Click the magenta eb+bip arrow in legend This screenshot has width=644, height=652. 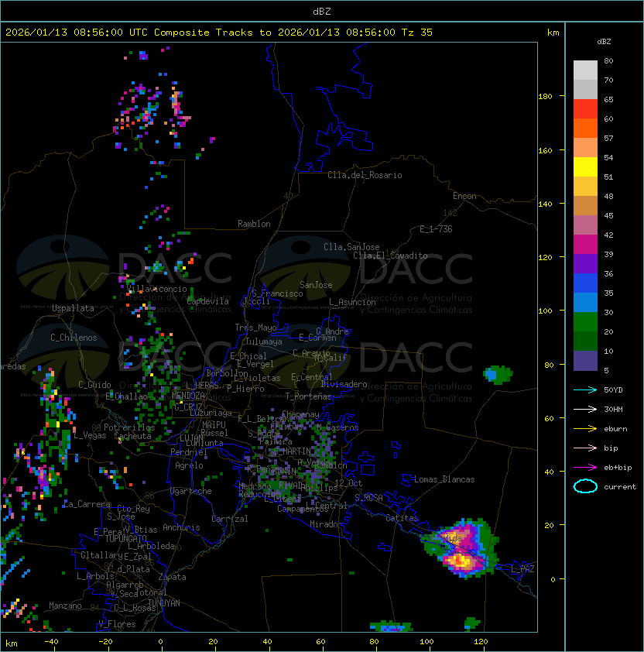pyautogui.click(x=585, y=468)
